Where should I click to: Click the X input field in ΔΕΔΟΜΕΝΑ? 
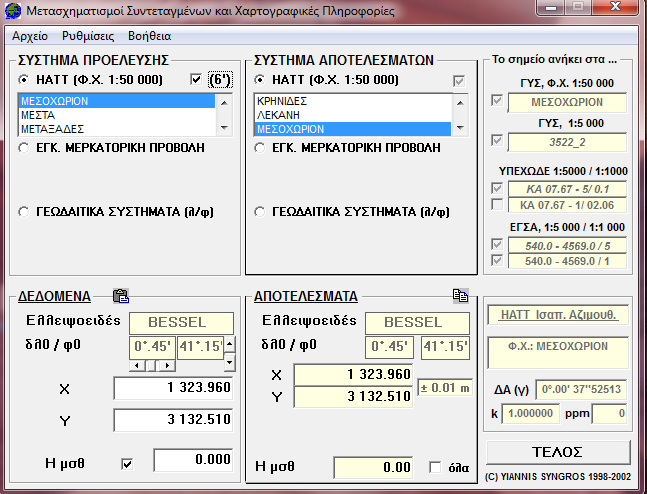173,388
